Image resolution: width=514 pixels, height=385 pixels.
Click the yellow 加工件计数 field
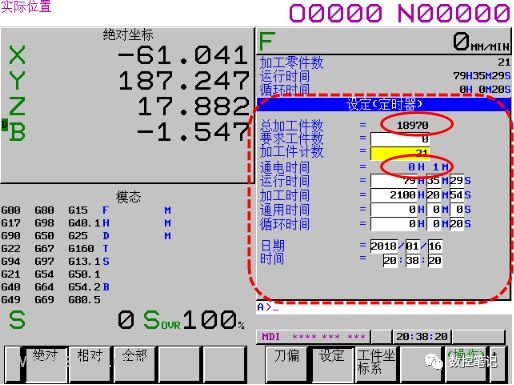click(400, 153)
